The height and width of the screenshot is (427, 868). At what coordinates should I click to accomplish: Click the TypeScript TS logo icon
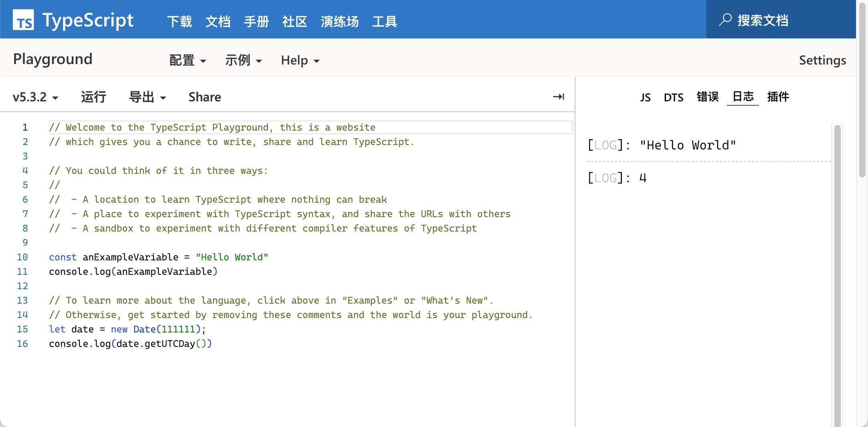tap(23, 20)
